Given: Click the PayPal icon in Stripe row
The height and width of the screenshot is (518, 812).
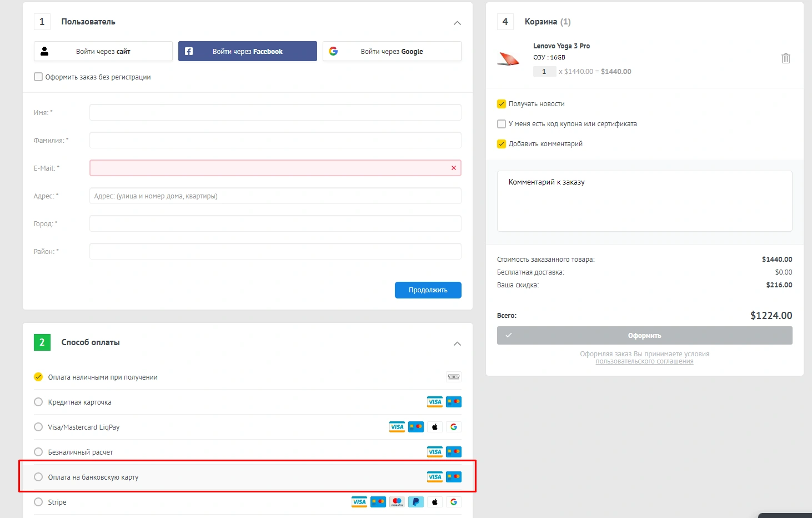Looking at the screenshot, I should [x=415, y=502].
